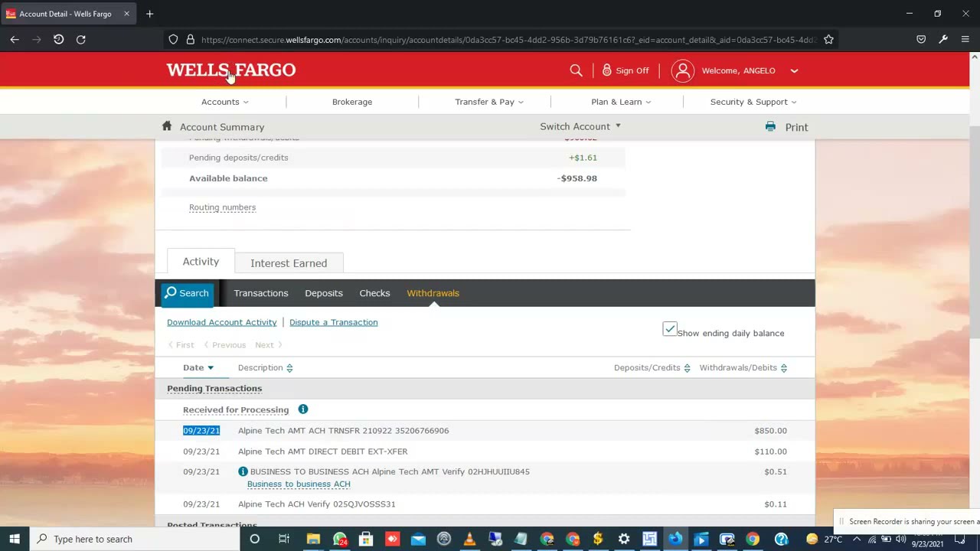
Task: Click the Pending Transactions heading
Action: 214,388
